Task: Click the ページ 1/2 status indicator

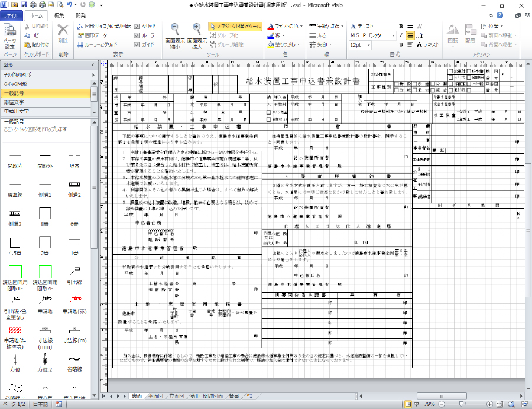Action: [14, 404]
